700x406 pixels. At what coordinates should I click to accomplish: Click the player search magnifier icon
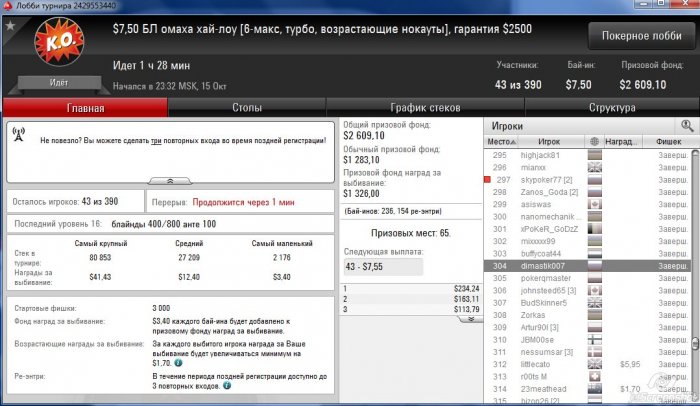(687, 126)
